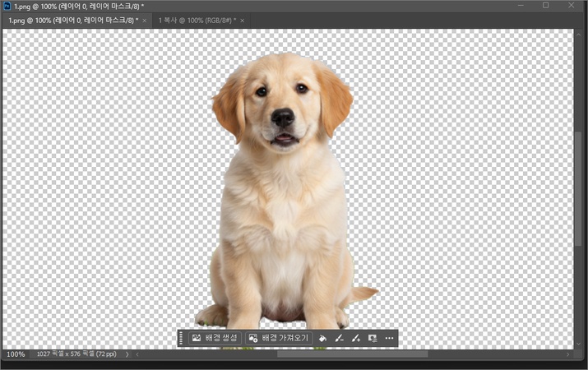The image size is (588, 370).
Task: Close the '1 복사' document tab
Action: 244,20
